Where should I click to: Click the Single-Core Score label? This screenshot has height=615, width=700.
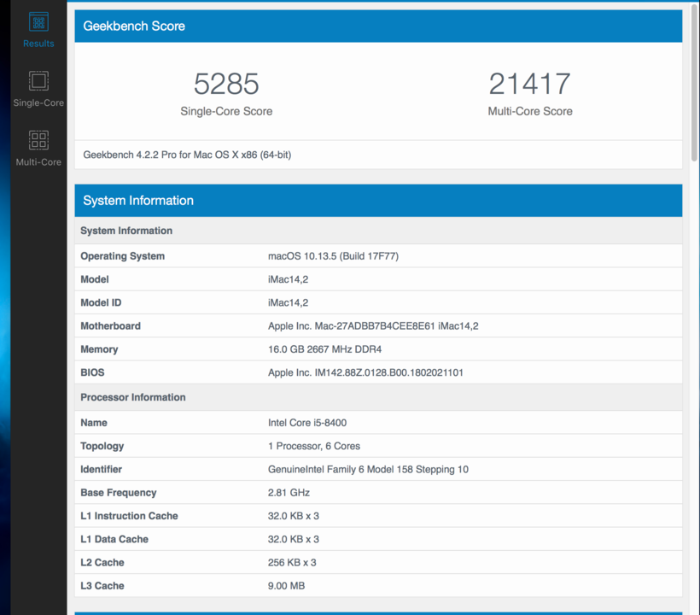tap(226, 111)
